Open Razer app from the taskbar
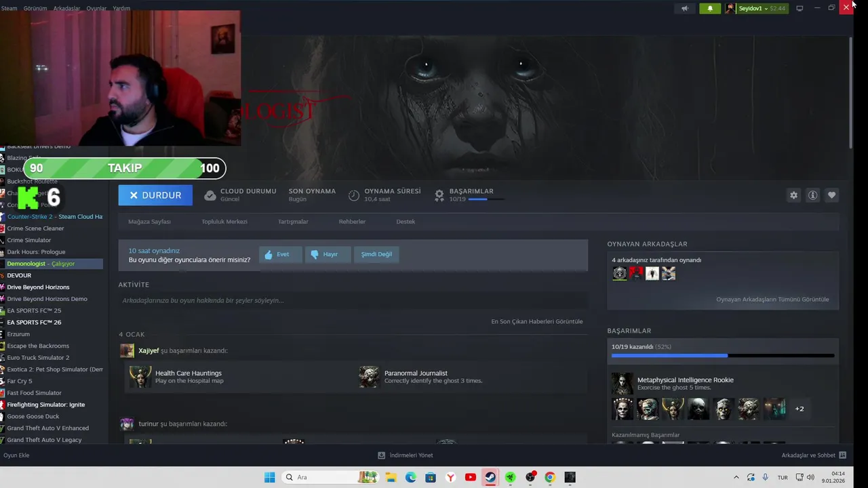This screenshot has height=488, width=868. coord(510,477)
